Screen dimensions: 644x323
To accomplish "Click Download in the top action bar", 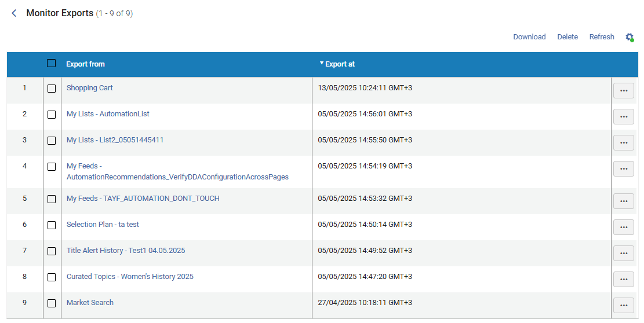I will [529, 37].
